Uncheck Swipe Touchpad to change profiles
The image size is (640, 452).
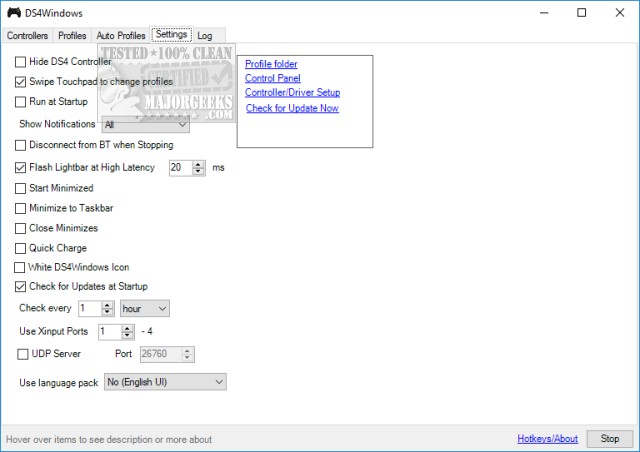coord(20,82)
